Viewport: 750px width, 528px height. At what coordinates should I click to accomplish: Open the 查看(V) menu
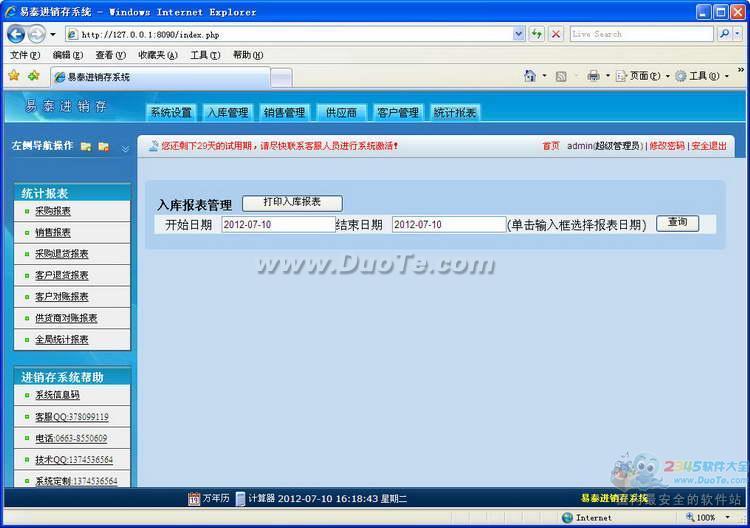[x=110, y=55]
